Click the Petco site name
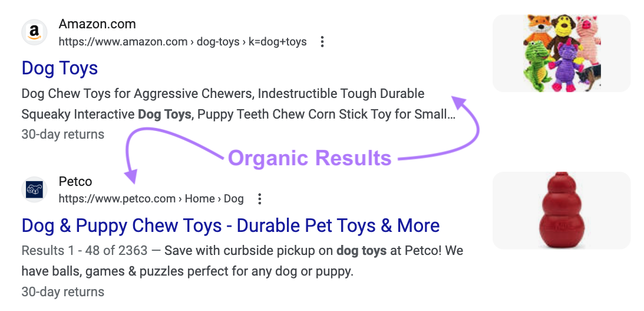Image resolution: width=644 pixels, height=311 pixels. [x=75, y=181]
